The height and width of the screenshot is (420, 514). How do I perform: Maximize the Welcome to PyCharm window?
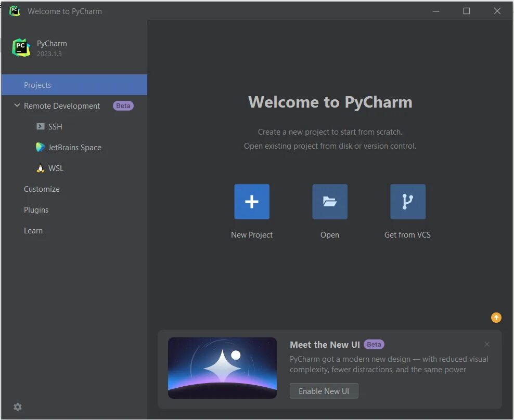[467, 11]
